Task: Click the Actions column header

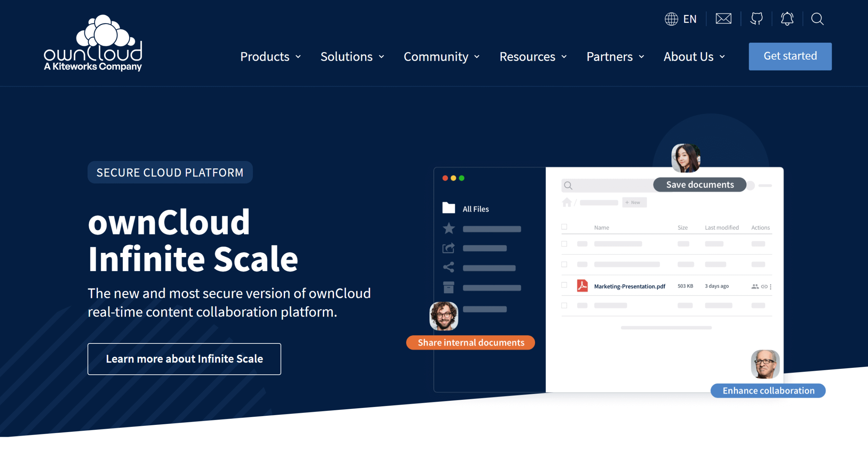Action: point(761,228)
